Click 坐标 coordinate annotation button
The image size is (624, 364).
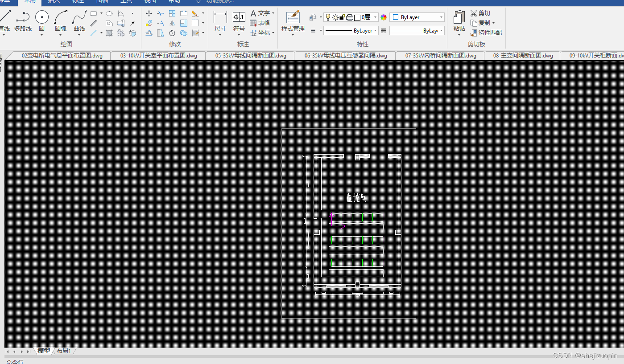(x=260, y=33)
